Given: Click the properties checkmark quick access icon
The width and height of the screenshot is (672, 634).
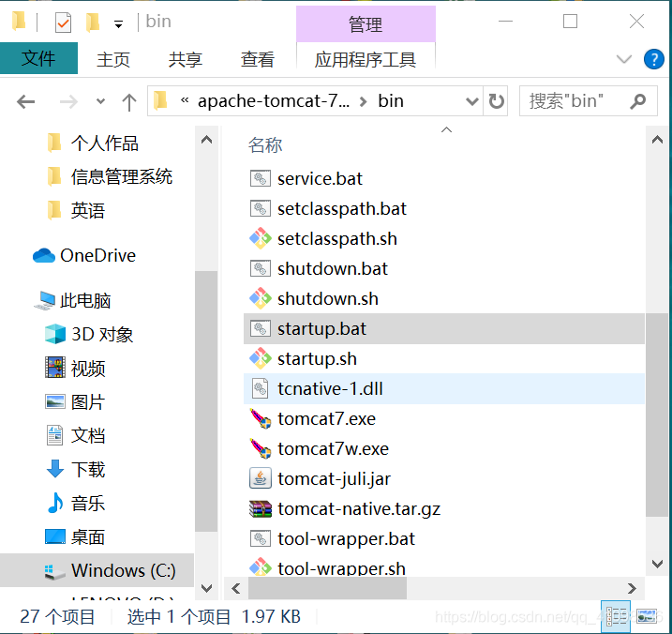Looking at the screenshot, I should [x=63, y=23].
